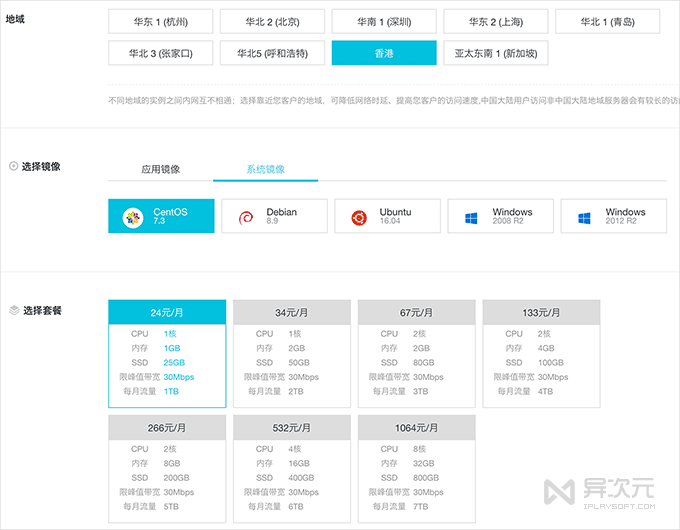This screenshot has height=530, width=680.
Task: Select region 华北 1 (青岛)
Action: (608, 22)
